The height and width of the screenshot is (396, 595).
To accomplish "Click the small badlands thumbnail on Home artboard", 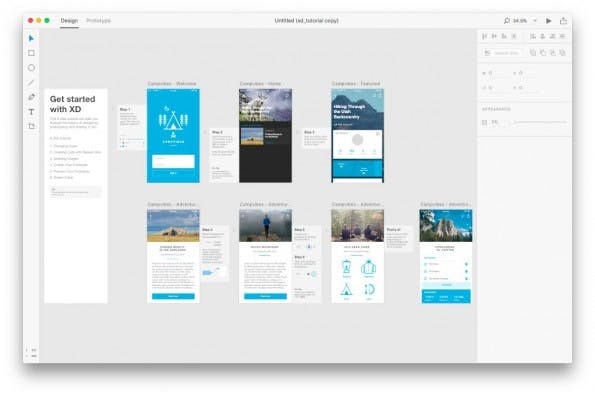I will (252, 137).
